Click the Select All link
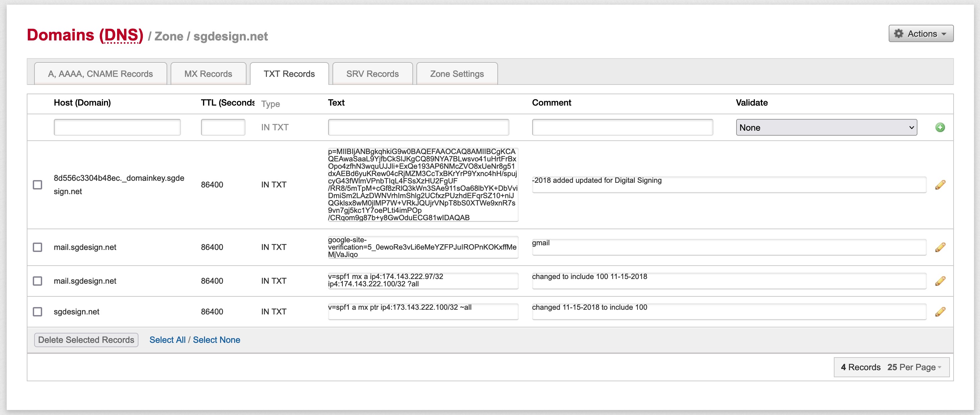This screenshot has width=980, height=415. (167, 340)
